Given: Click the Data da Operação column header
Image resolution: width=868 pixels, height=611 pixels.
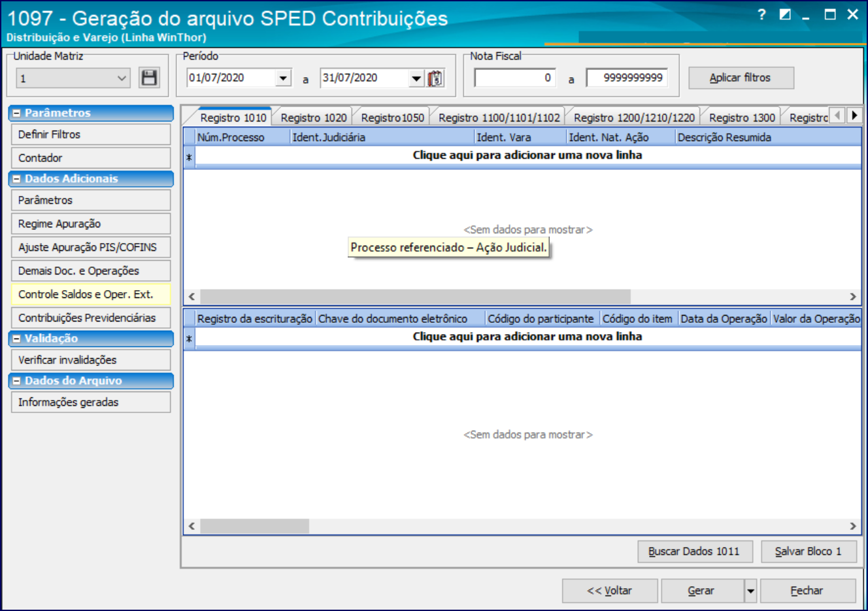Looking at the screenshot, I should (724, 319).
